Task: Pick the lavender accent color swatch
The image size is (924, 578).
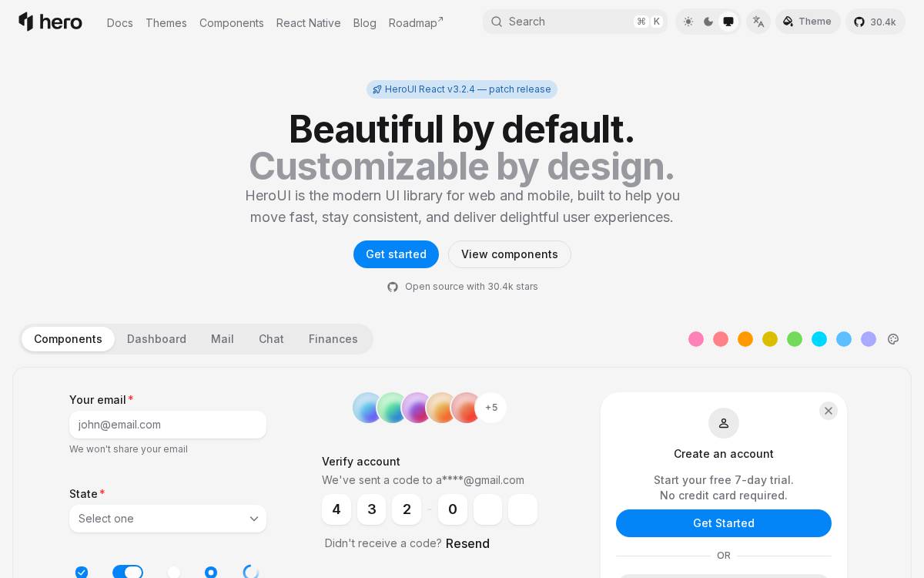Action: point(869,339)
